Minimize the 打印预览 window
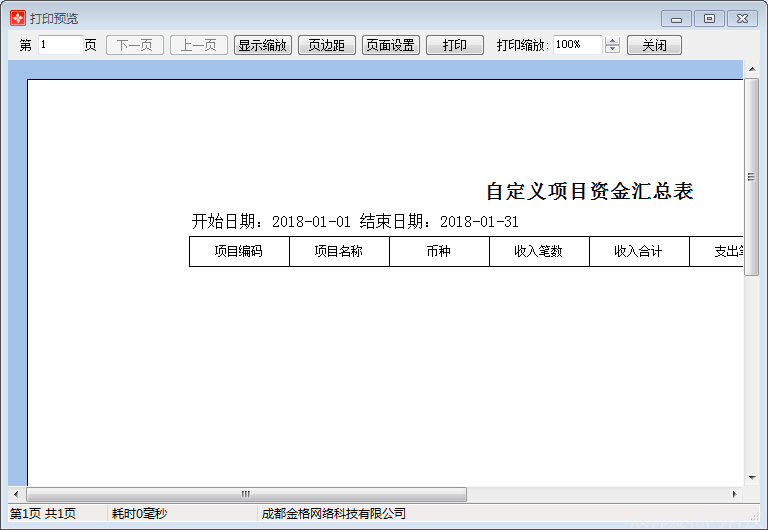 (x=677, y=18)
